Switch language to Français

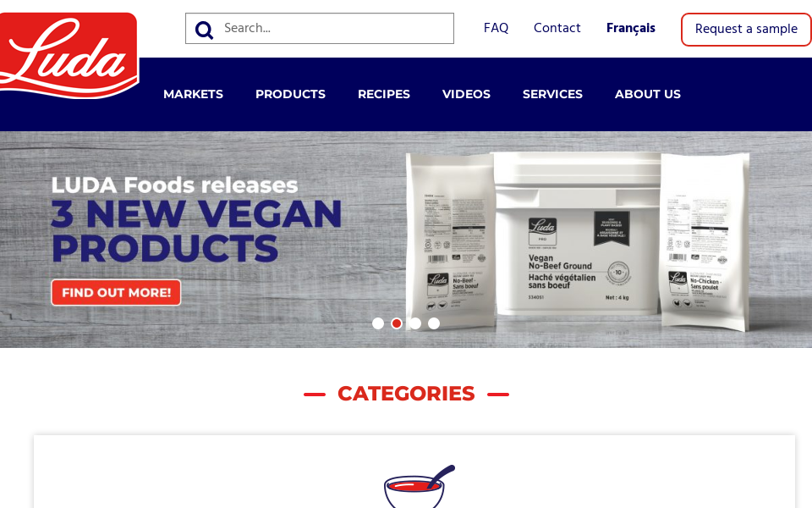(631, 28)
